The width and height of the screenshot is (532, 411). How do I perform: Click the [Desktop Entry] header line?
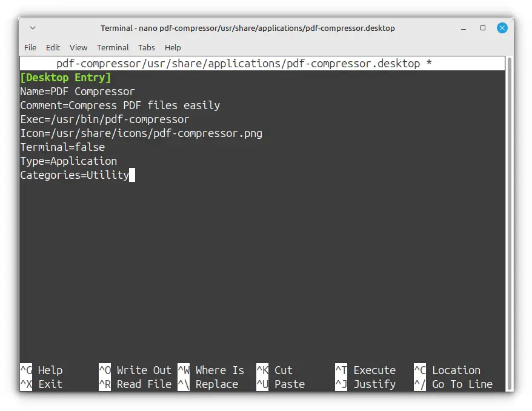point(65,78)
